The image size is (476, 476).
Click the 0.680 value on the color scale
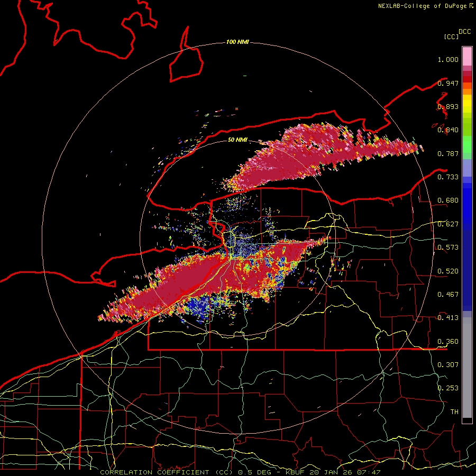[448, 200]
